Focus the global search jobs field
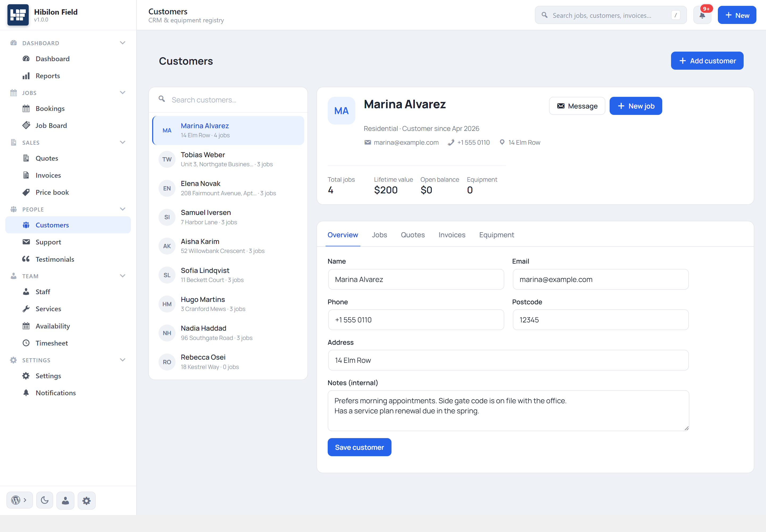The width and height of the screenshot is (766, 532). click(x=611, y=15)
